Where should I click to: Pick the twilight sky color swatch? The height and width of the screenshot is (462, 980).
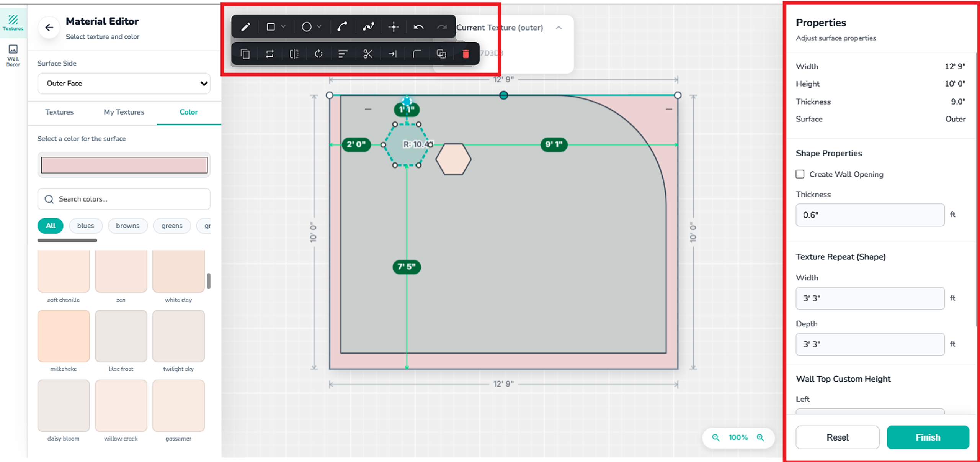pyautogui.click(x=178, y=336)
